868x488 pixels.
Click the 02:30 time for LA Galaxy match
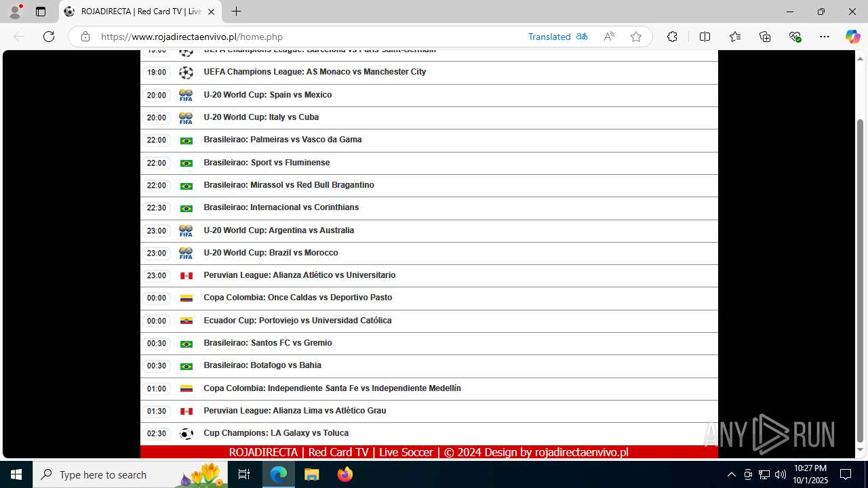pos(157,434)
